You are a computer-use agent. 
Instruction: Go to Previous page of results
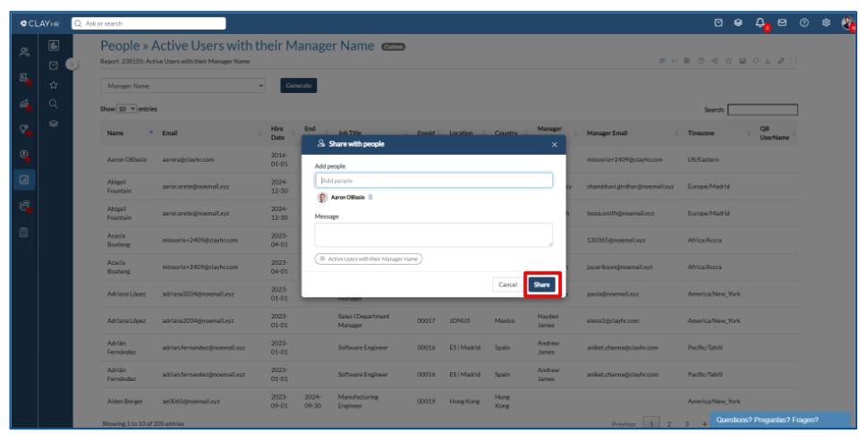point(624,424)
